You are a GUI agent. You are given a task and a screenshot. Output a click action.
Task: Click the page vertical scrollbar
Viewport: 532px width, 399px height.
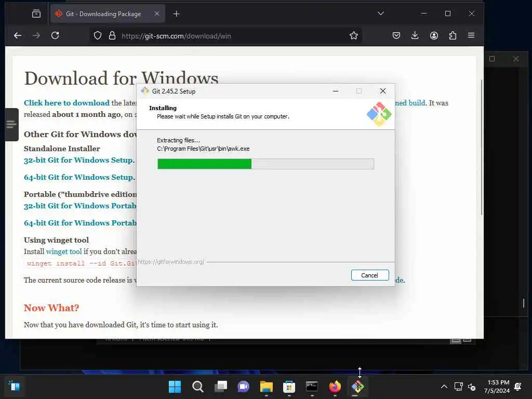tap(482, 147)
